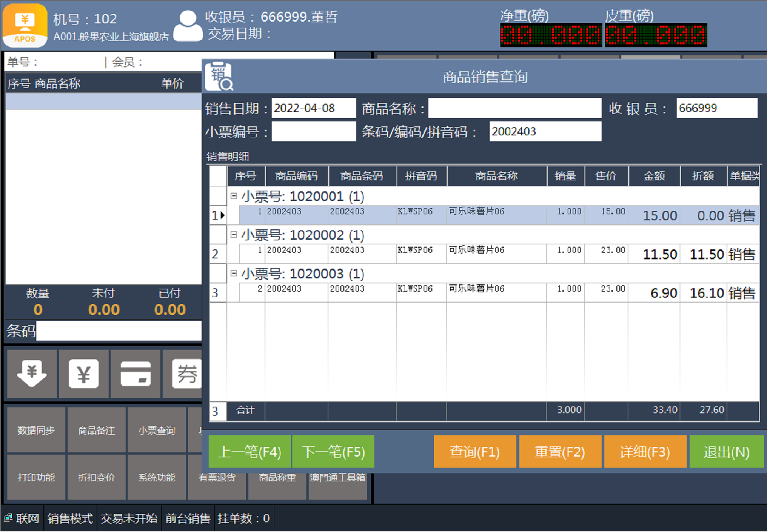Collapse receipt group 1020002
Viewport: 767px width, 532px height.
234,235
